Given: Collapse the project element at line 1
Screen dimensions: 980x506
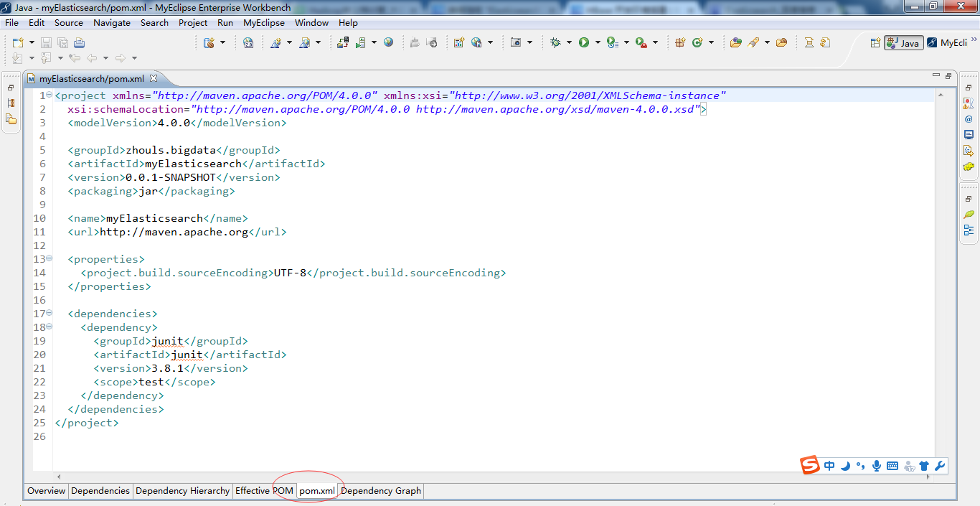Looking at the screenshot, I should 49,95.
